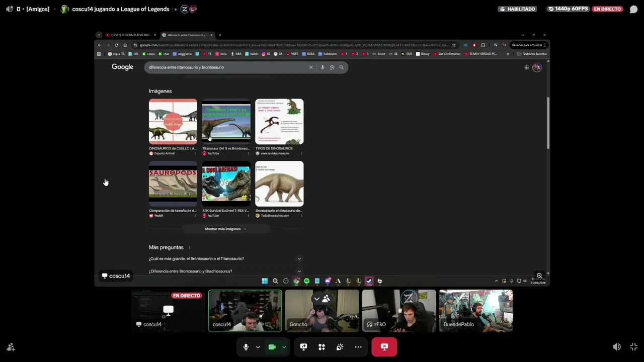644x362 pixels.
Task: Open Todos los favoritos folder
Action: tap(532, 54)
